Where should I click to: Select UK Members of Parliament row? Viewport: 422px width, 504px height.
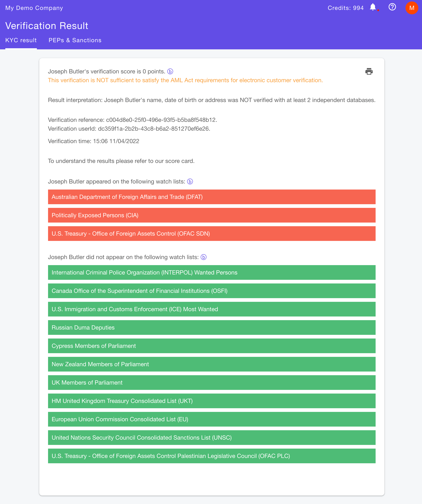(x=212, y=383)
